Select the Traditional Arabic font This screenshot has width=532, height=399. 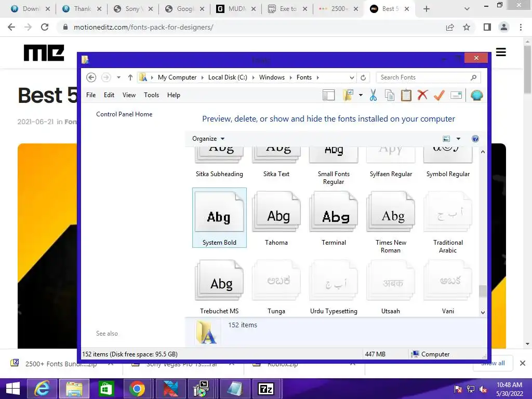click(448, 222)
